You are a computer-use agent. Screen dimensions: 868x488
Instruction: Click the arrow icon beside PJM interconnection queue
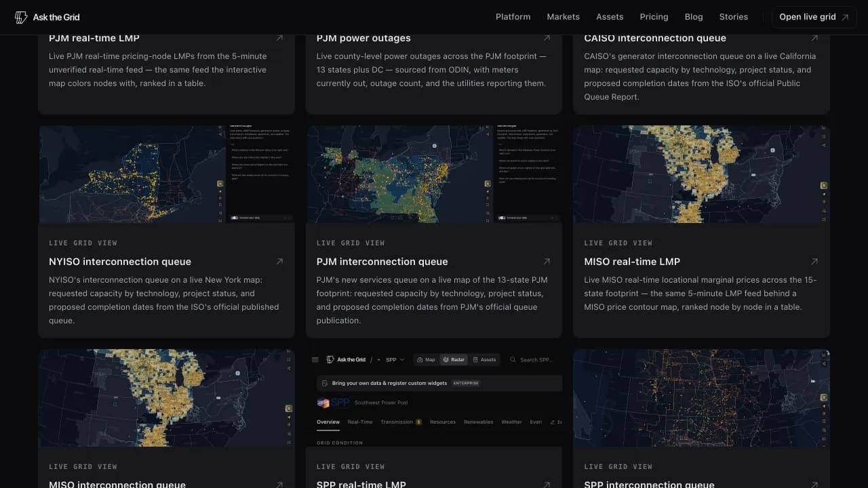point(547,262)
